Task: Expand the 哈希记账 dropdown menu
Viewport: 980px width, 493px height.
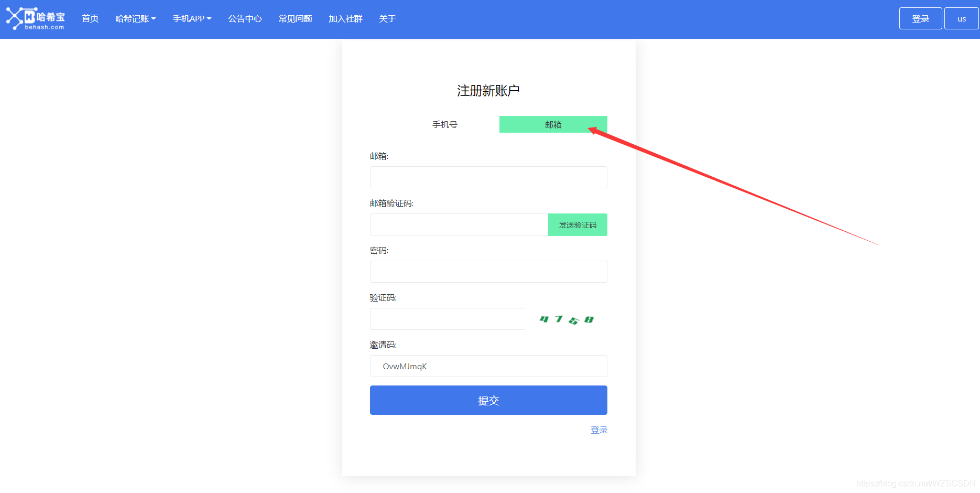Action: point(136,19)
